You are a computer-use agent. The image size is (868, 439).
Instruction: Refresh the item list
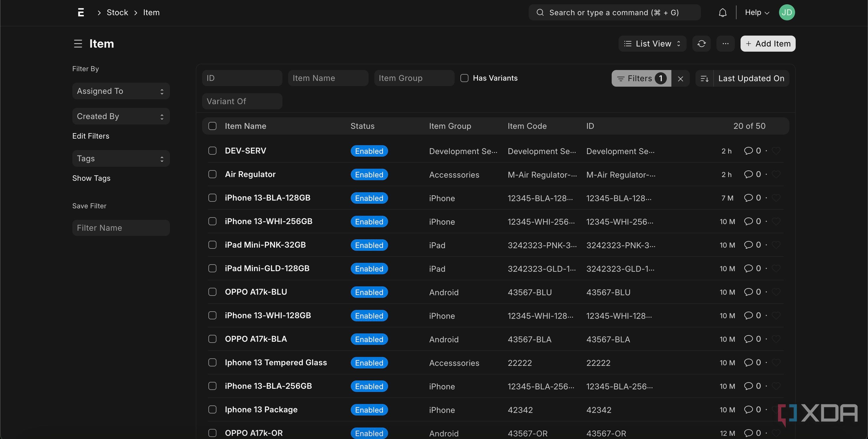tap(701, 44)
